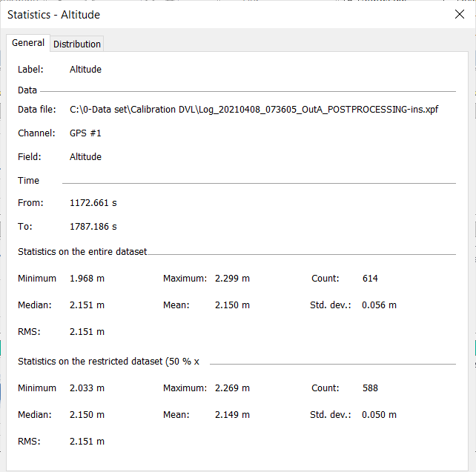Select the General tab
Screen dimensions: 476x472
tap(28, 43)
